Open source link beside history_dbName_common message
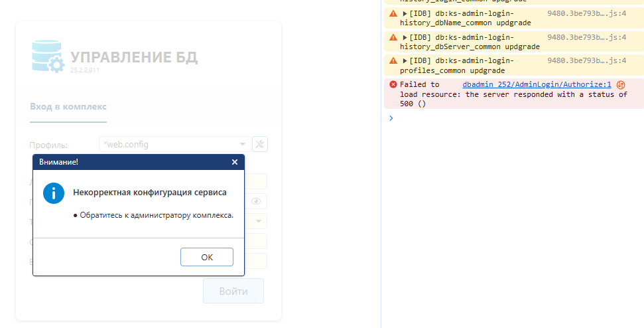 pyautogui.click(x=586, y=13)
